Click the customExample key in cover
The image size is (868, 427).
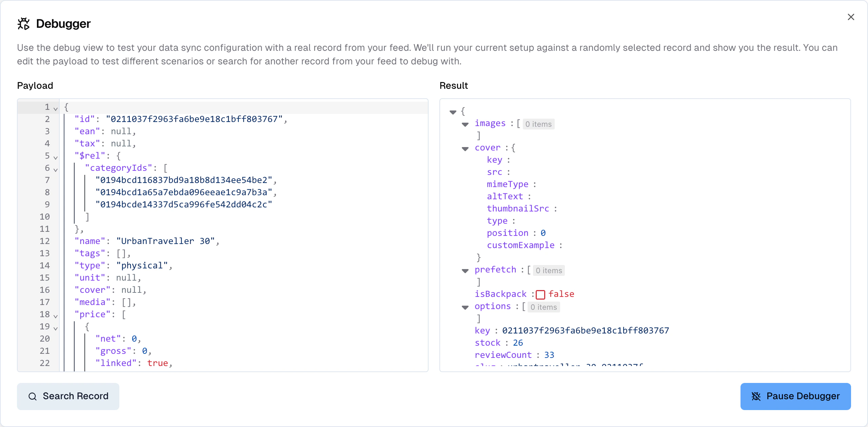[521, 245]
